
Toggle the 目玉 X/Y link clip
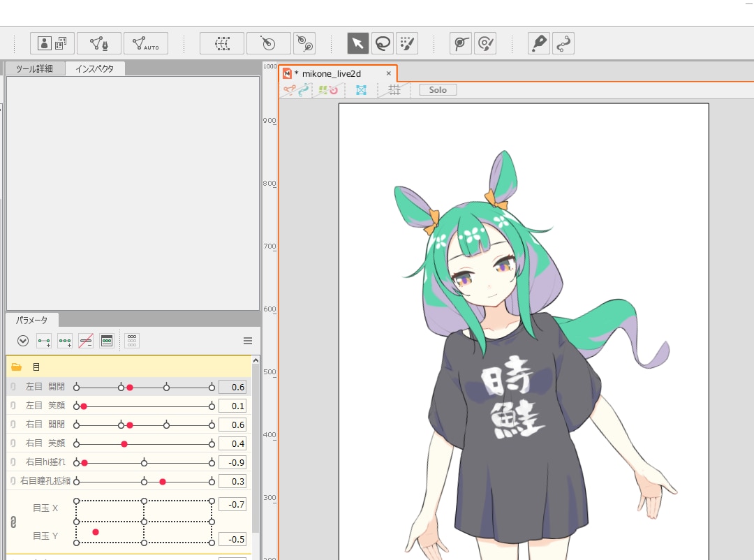(x=13, y=522)
